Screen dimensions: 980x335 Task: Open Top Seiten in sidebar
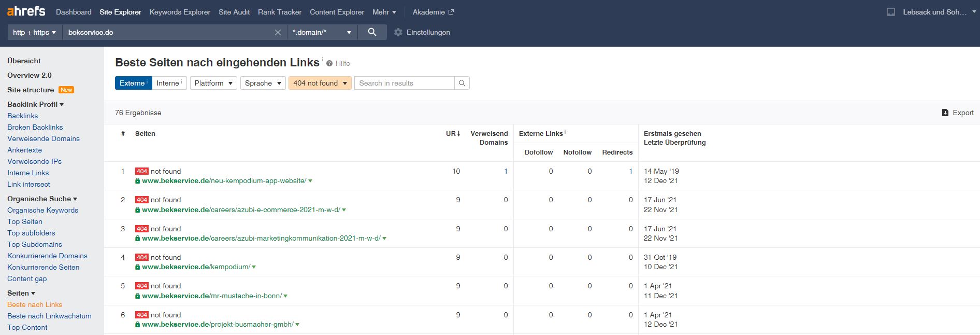tap(25, 221)
